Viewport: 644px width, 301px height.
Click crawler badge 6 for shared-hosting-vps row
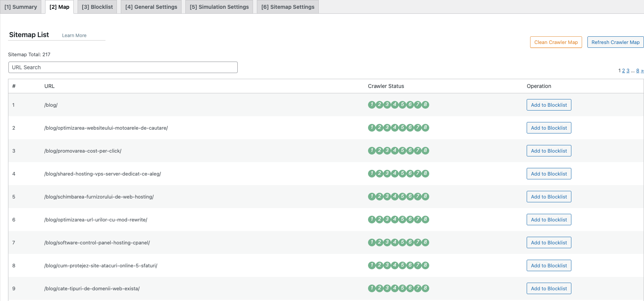410,174
